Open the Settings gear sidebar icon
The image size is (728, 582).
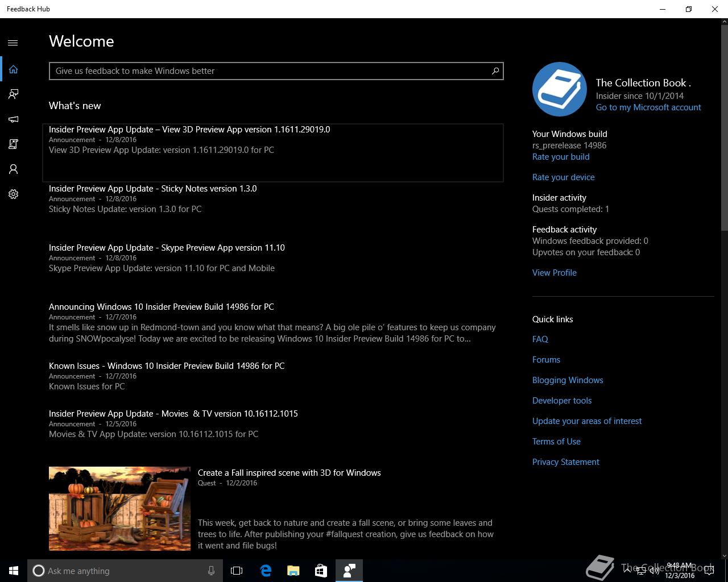click(13, 194)
